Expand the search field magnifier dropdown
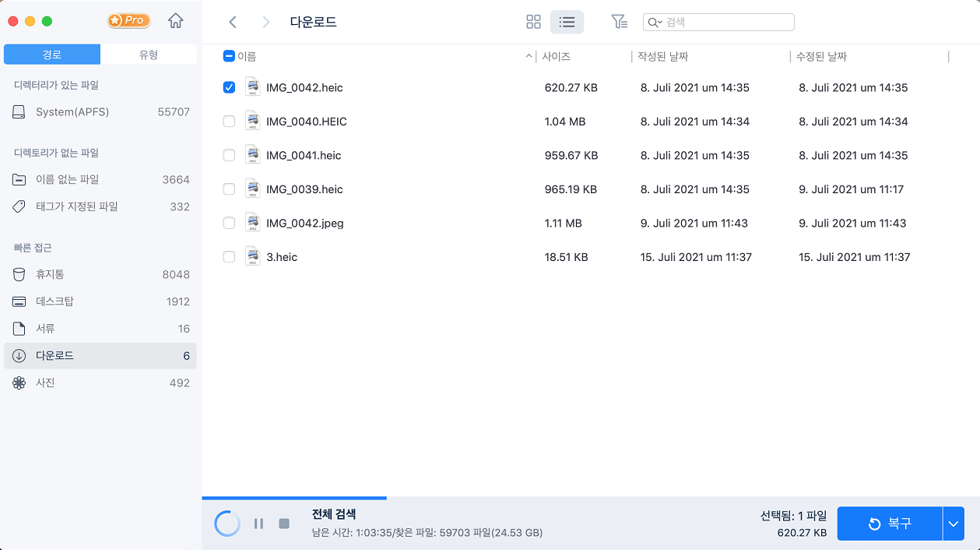Viewport: 980px width, 550px height. tap(655, 21)
